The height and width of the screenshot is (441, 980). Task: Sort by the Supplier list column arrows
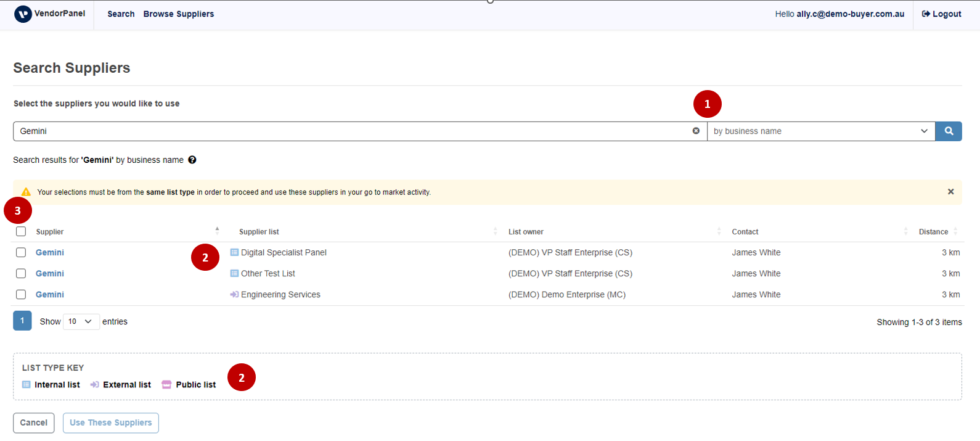tap(495, 231)
